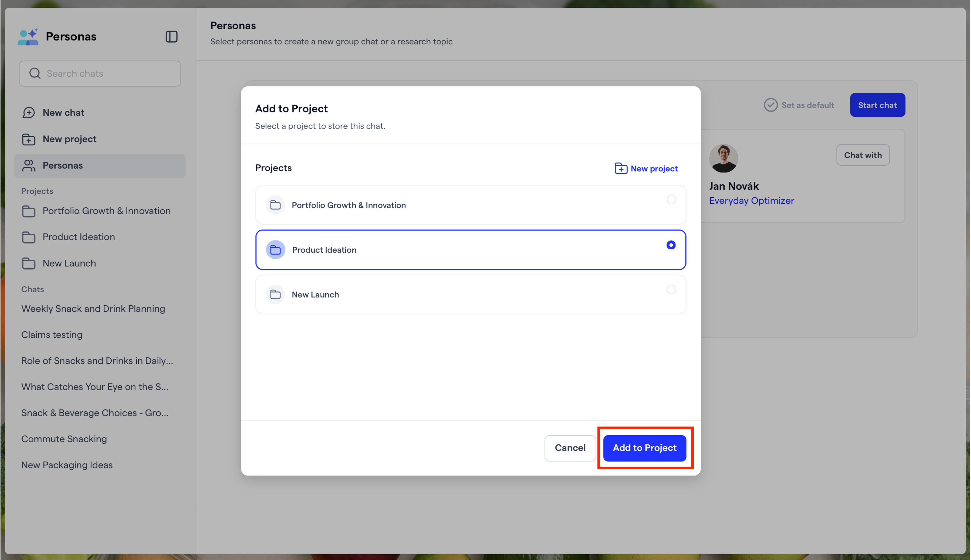Confirm with the Add to Project button
Image resolution: width=971 pixels, height=560 pixels.
645,448
